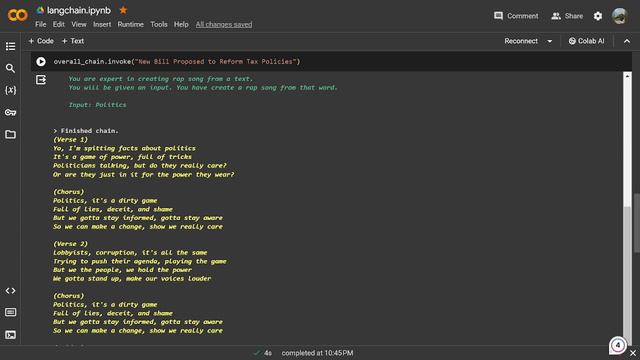Open the Colab logo home link

point(18,16)
